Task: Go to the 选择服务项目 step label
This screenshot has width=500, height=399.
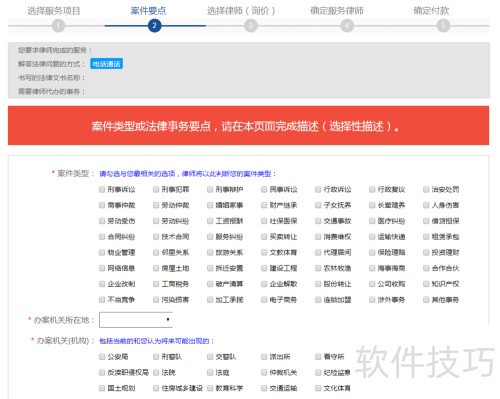Action: [54, 11]
